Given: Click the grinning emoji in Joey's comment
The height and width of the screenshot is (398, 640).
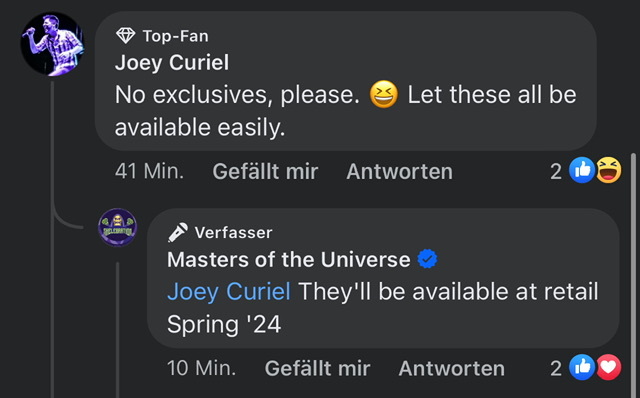Looking at the screenshot, I should point(384,94).
